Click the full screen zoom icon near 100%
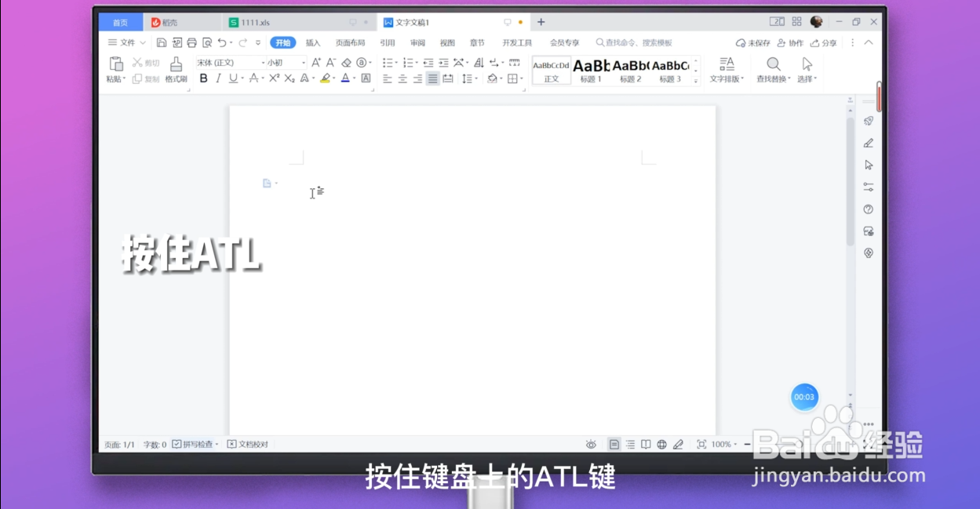Image resolution: width=980 pixels, height=509 pixels. [701, 444]
